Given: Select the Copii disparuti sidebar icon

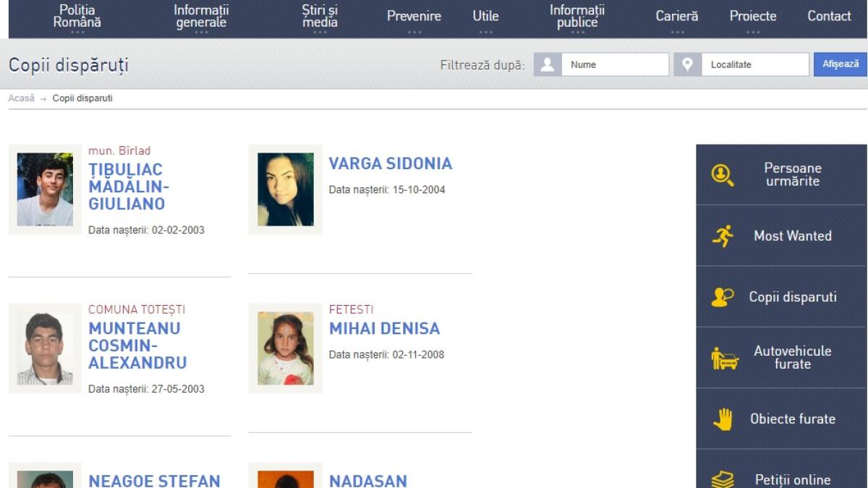Looking at the screenshot, I should click(723, 297).
